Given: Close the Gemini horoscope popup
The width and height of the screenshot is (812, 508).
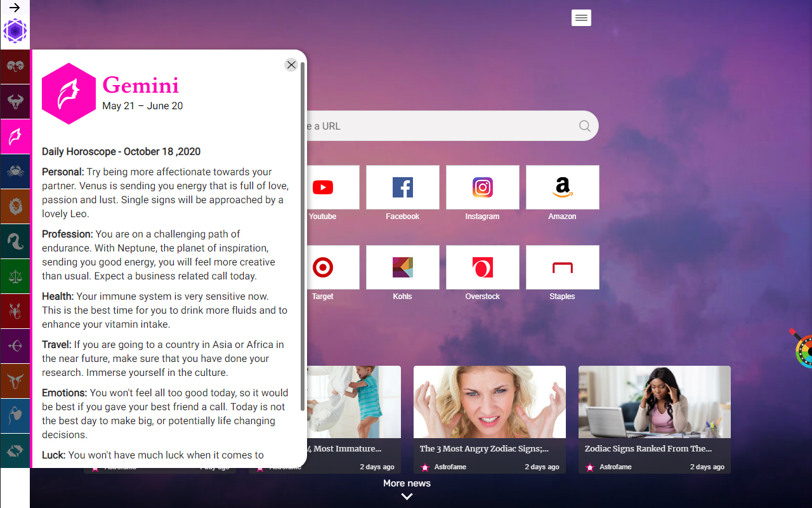Looking at the screenshot, I should coord(291,65).
